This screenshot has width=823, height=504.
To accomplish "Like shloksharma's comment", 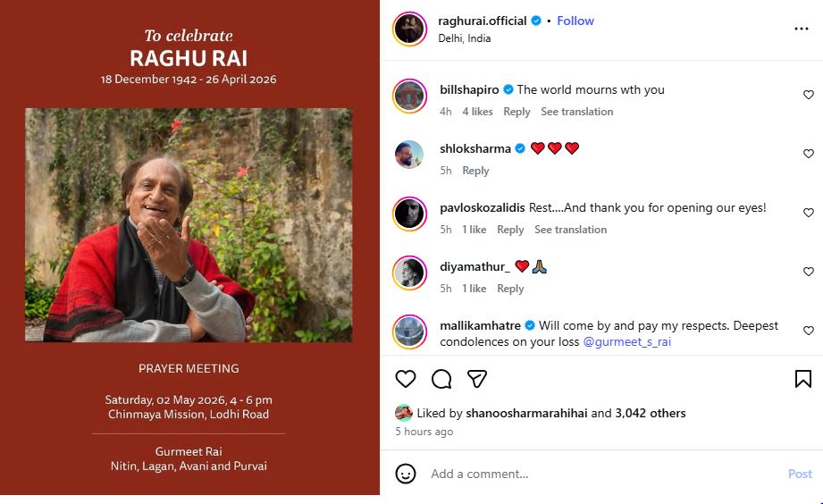I will (x=809, y=154).
